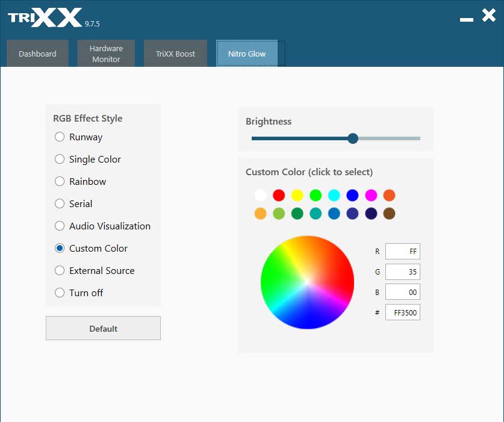Select the bright green color swatch

(x=316, y=195)
